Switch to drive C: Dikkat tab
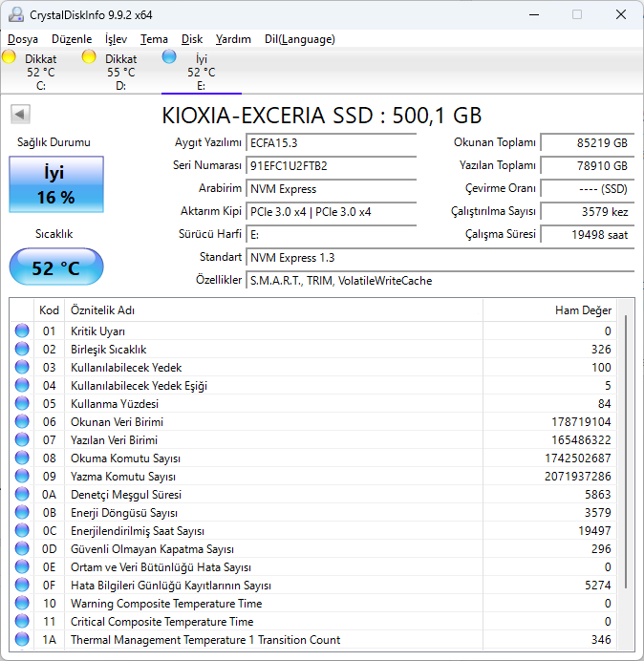This screenshot has width=644, height=661. point(40,72)
